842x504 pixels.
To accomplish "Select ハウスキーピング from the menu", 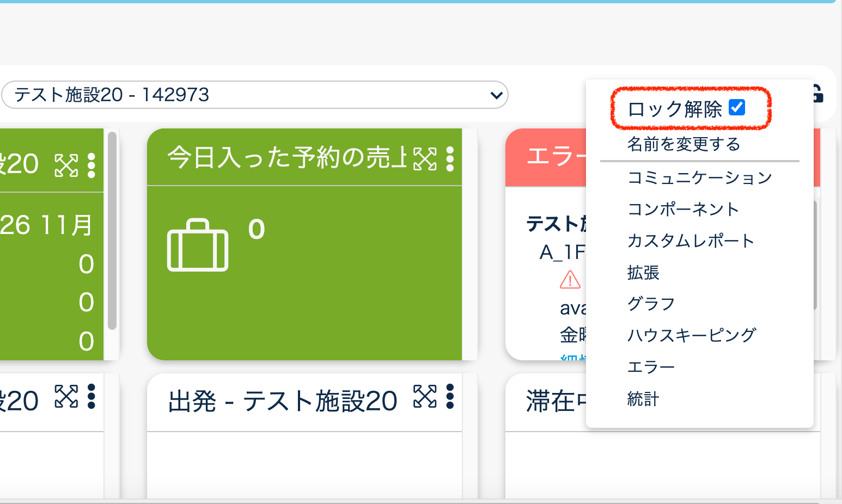I will pyautogui.click(x=692, y=335).
